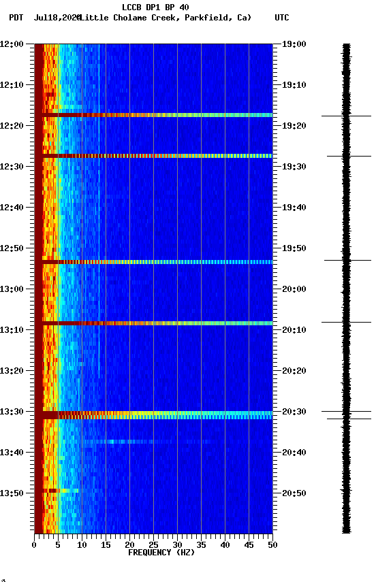The width and height of the screenshot is (376, 588).
Task: Click the 20:00 UTC time label
Action: pyautogui.click(x=294, y=289)
